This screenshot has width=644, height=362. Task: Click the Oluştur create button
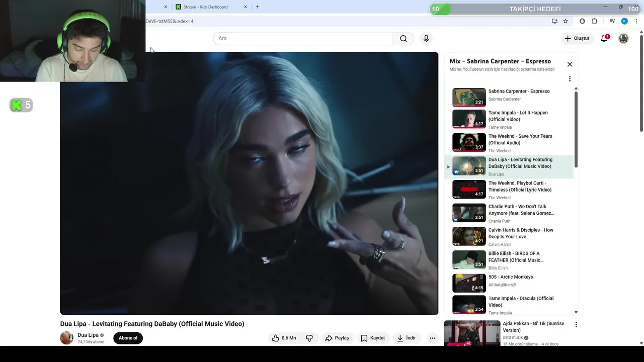click(x=577, y=38)
